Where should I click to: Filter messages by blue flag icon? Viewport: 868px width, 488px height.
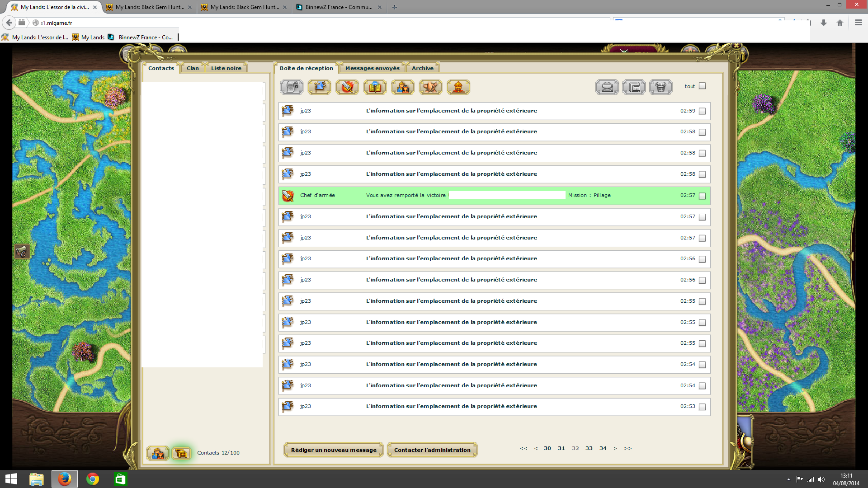click(319, 87)
